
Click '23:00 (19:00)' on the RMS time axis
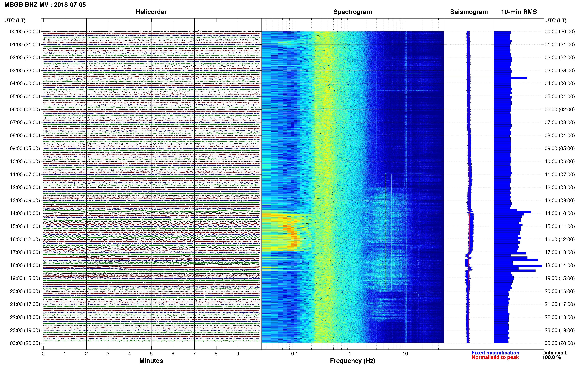click(560, 330)
